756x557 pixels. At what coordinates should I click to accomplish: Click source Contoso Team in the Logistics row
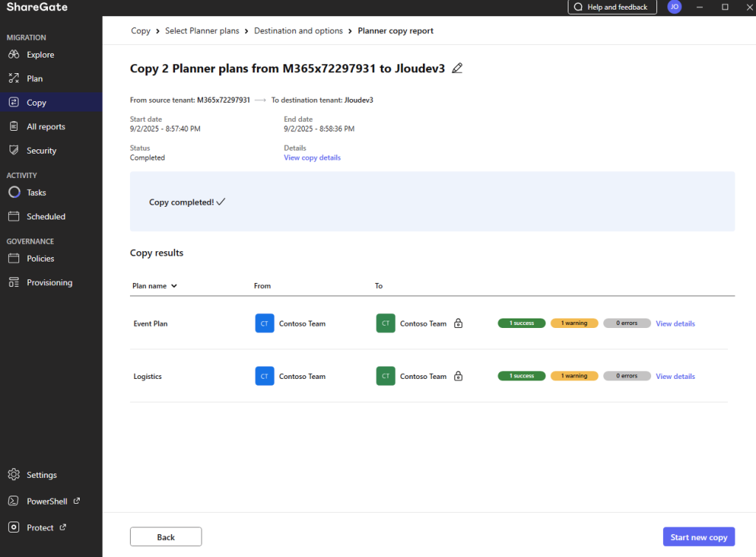(302, 376)
